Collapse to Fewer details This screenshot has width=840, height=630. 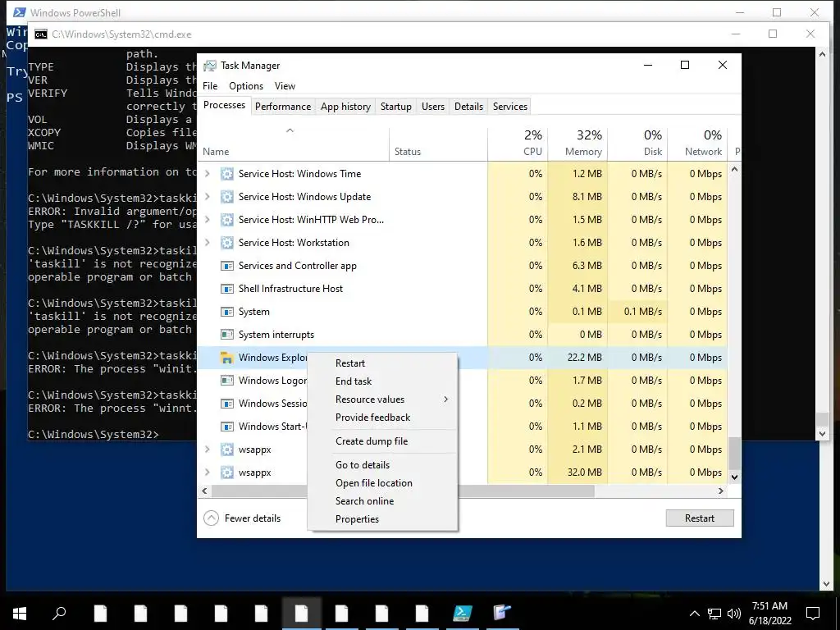click(x=242, y=518)
